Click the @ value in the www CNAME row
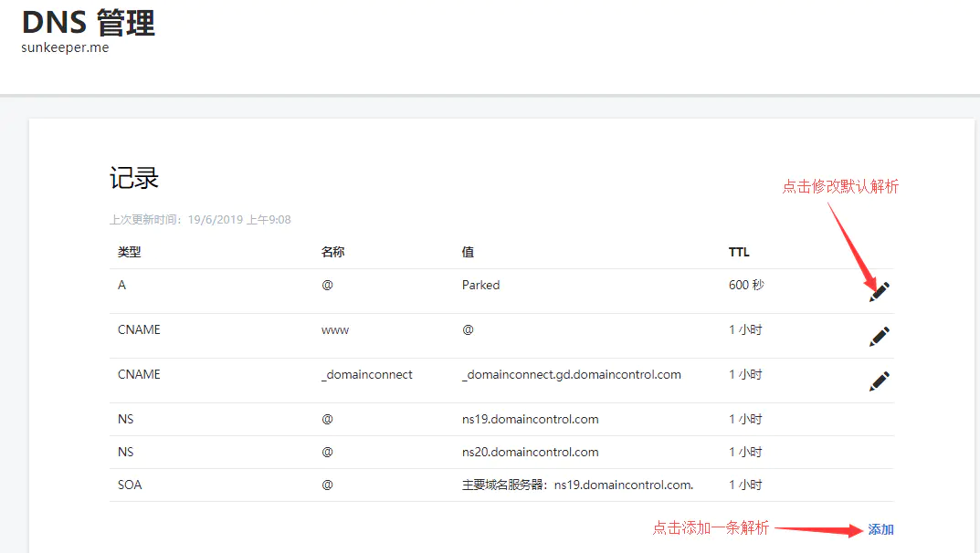Image resolution: width=980 pixels, height=553 pixels. (x=469, y=329)
